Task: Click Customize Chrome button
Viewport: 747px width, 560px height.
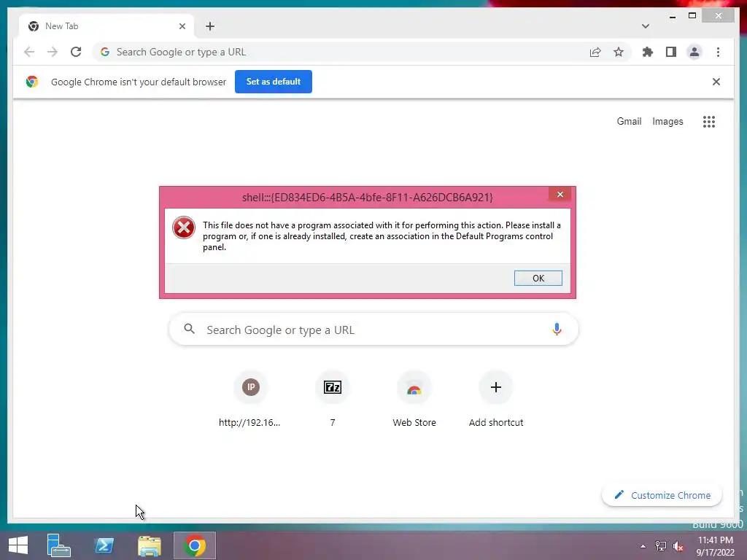Action: click(662, 495)
